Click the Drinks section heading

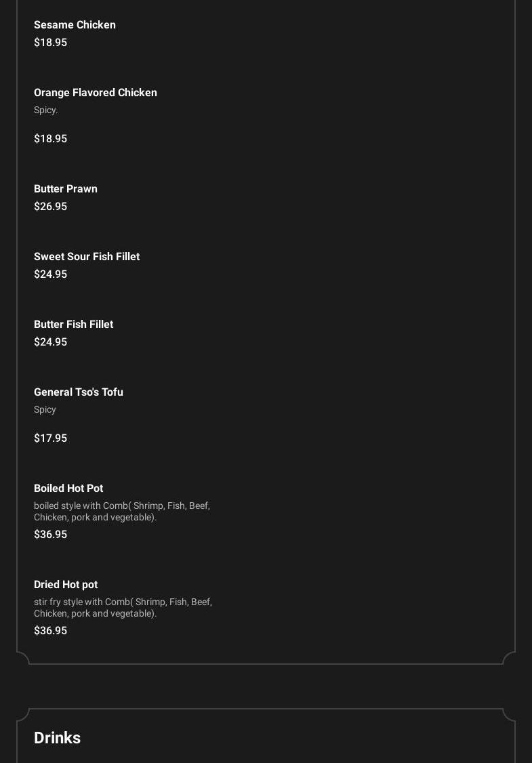(57, 738)
